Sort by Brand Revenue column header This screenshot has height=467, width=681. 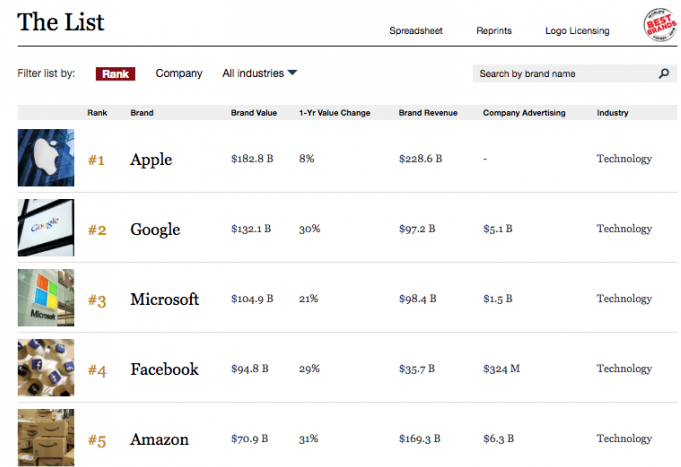tap(428, 113)
